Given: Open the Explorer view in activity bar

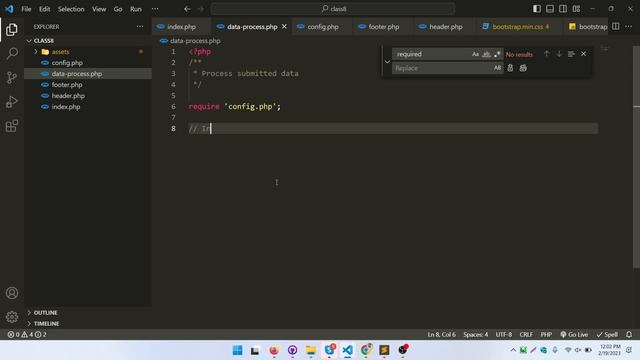Looking at the screenshot, I should [12, 29].
